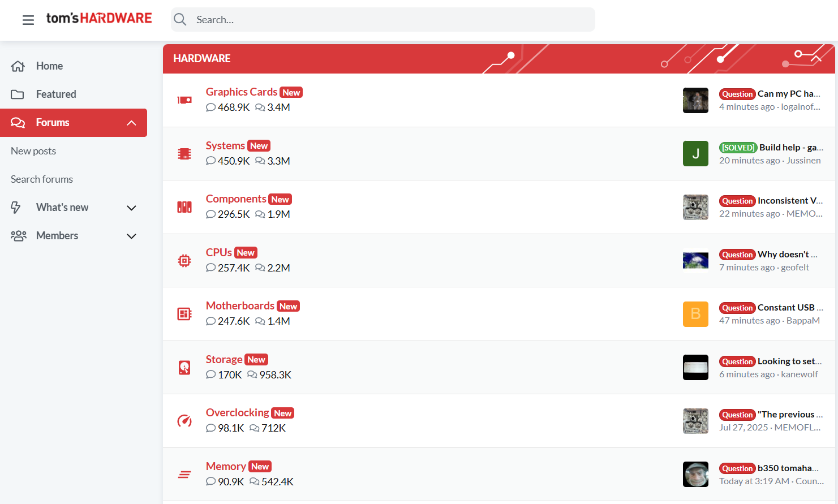838x504 pixels.
Task: Click the Systems chip icon
Action: tap(184, 154)
